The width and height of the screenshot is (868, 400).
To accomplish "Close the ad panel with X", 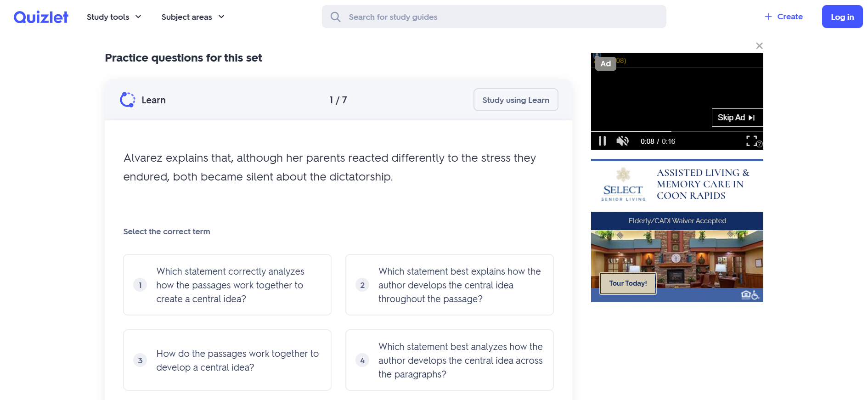I will click(759, 46).
